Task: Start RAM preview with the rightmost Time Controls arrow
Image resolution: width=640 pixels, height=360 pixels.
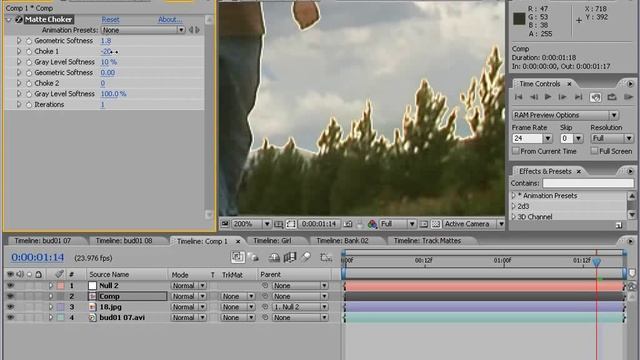Action: coord(628,97)
